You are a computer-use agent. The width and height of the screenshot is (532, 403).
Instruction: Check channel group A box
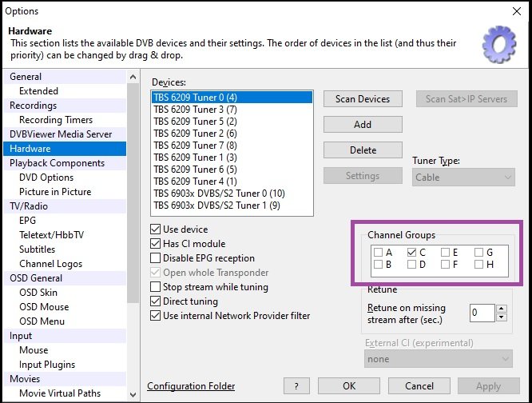[378, 253]
